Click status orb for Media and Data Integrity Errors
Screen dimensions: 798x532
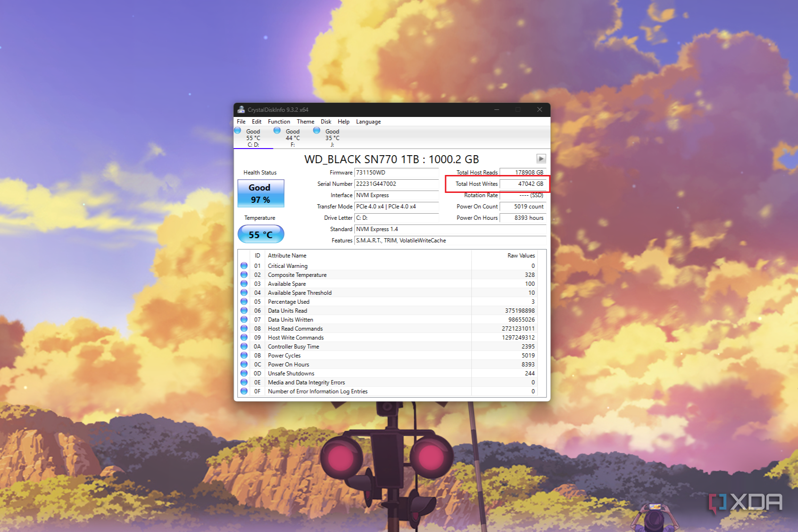[x=244, y=382]
